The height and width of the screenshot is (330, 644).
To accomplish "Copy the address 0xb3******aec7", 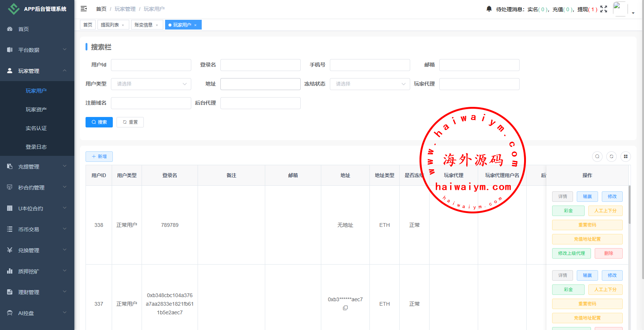I will click(x=345, y=308).
